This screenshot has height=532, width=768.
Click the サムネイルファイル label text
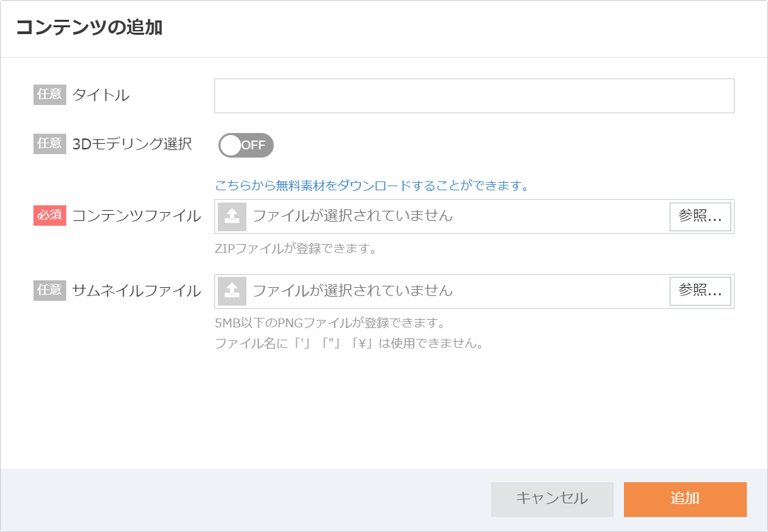pos(137,291)
